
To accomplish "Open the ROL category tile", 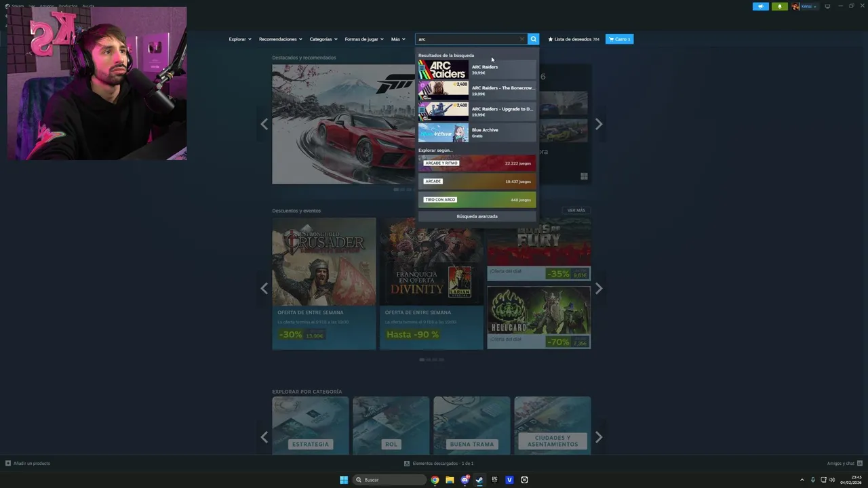I will pyautogui.click(x=391, y=426).
